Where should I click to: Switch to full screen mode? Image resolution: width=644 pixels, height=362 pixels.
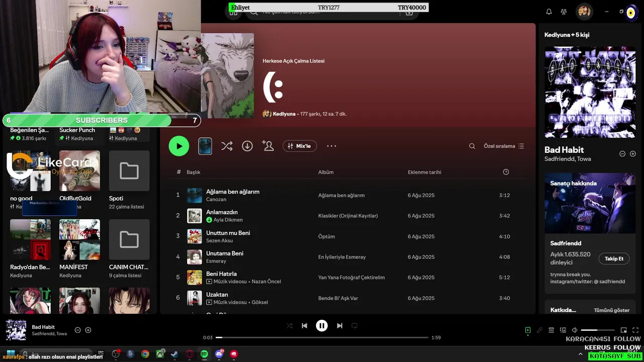[635, 330]
